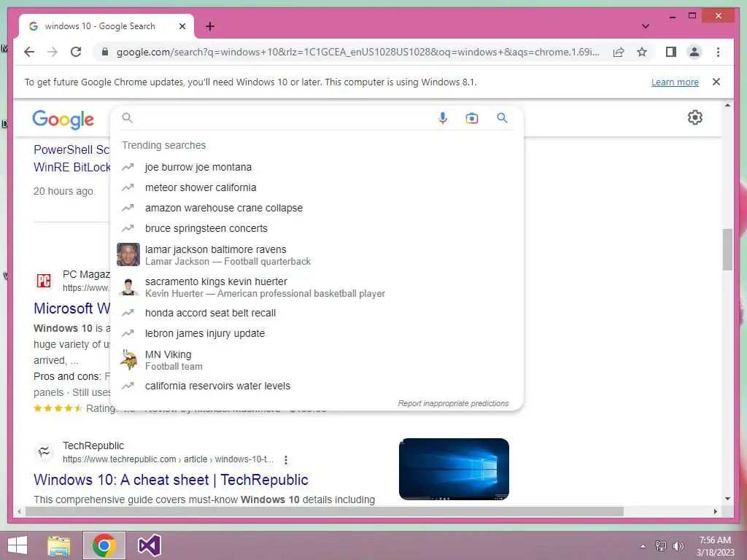Open the tab search dropdown arrow
The width and height of the screenshot is (747, 560).
[x=645, y=26]
